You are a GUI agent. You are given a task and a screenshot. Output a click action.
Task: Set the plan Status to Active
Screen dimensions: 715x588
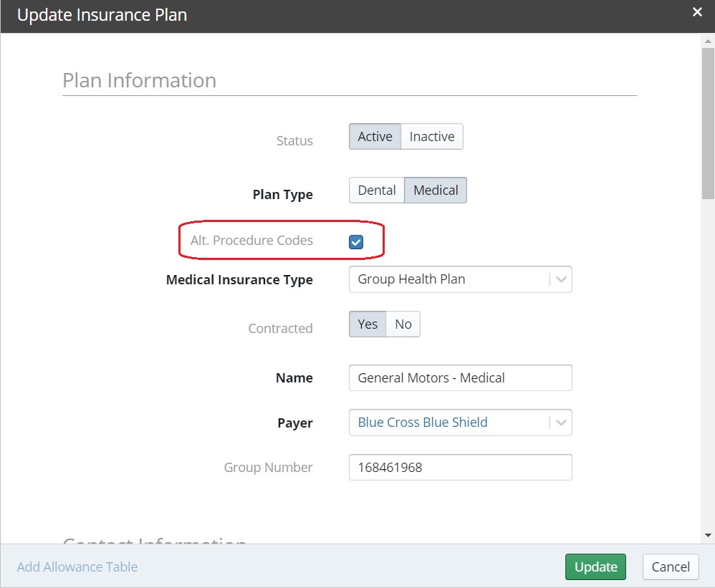[375, 136]
